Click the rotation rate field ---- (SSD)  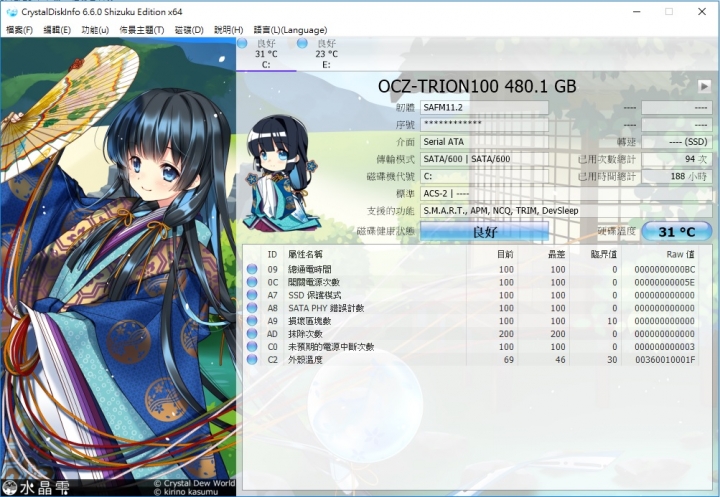(676, 142)
